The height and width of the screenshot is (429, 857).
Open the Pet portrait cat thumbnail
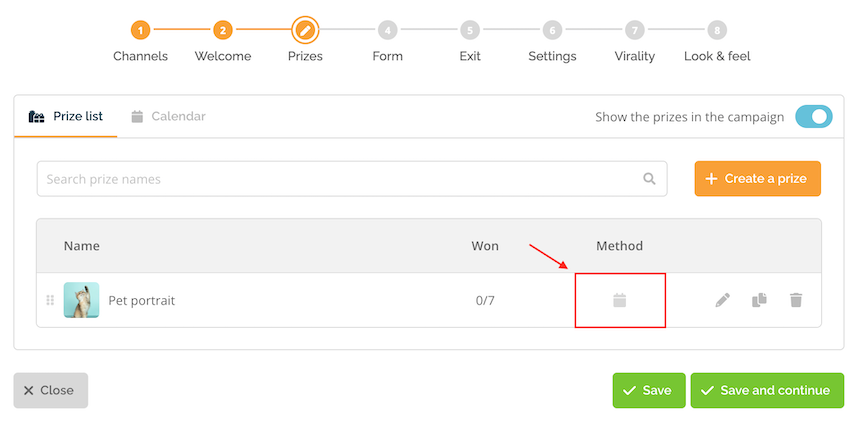pyautogui.click(x=81, y=300)
